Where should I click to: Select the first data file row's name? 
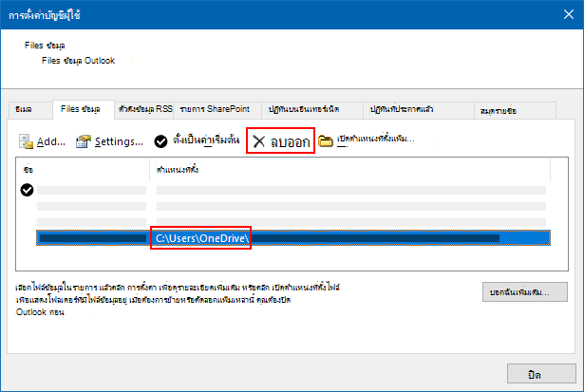tap(91, 190)
